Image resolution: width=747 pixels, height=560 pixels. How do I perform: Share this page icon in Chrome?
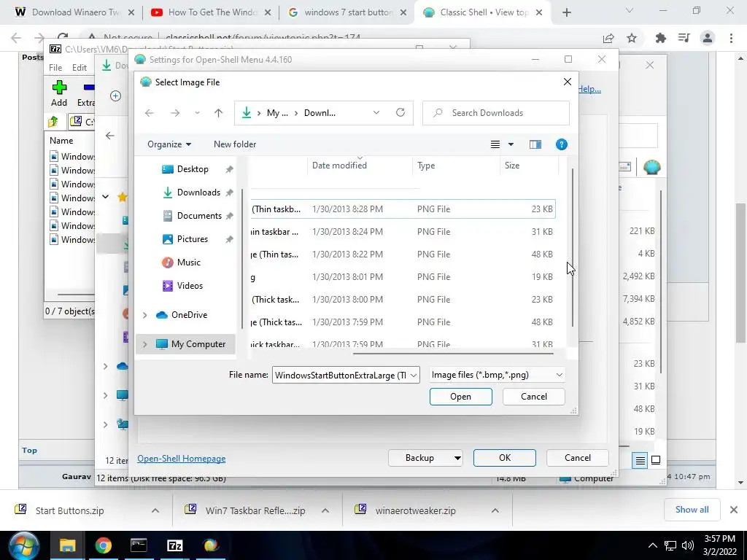608,38
